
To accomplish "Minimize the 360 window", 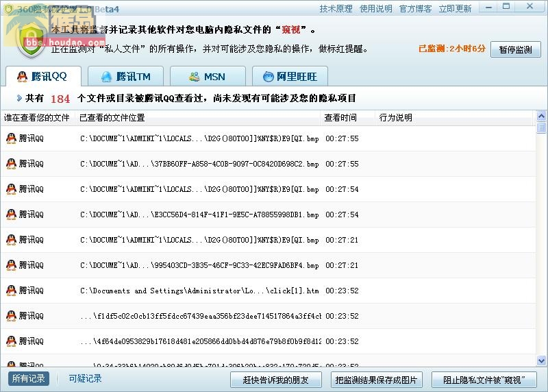I will coord(489,7).
